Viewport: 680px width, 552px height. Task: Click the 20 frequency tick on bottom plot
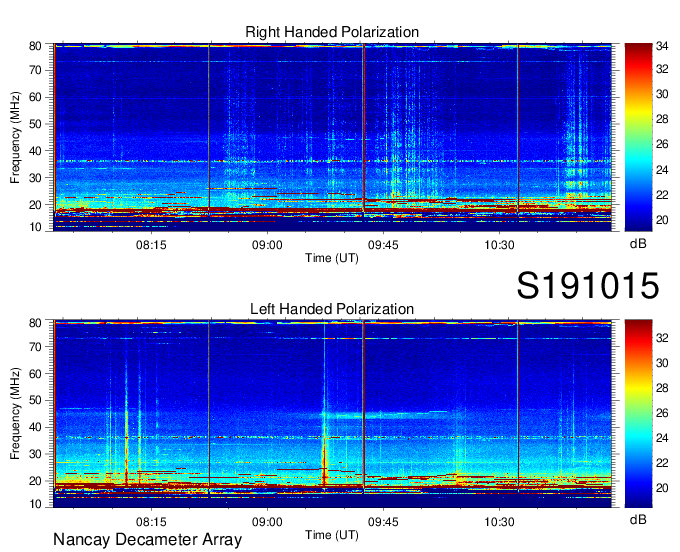tap(35, 481)
